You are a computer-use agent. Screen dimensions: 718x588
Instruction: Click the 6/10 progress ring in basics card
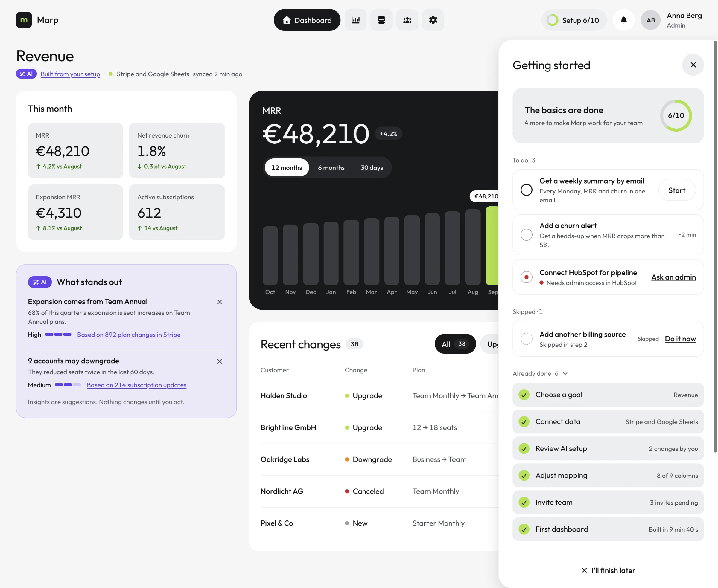click(676, 115)
